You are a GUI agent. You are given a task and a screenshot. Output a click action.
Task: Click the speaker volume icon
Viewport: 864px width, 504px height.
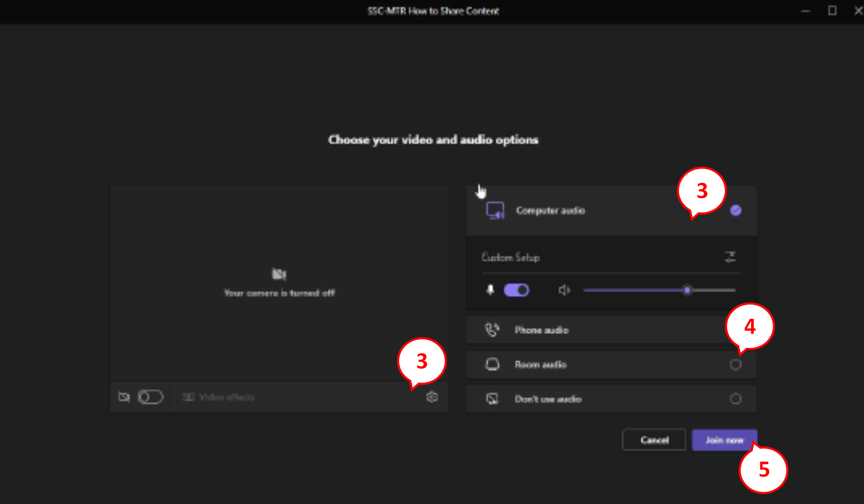[x=564, y=290]
